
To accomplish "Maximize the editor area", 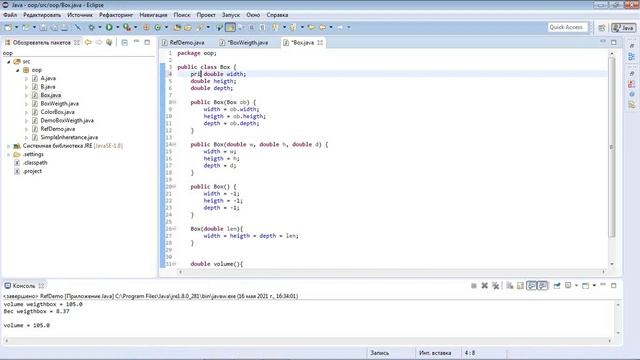I will pos(613,42).
